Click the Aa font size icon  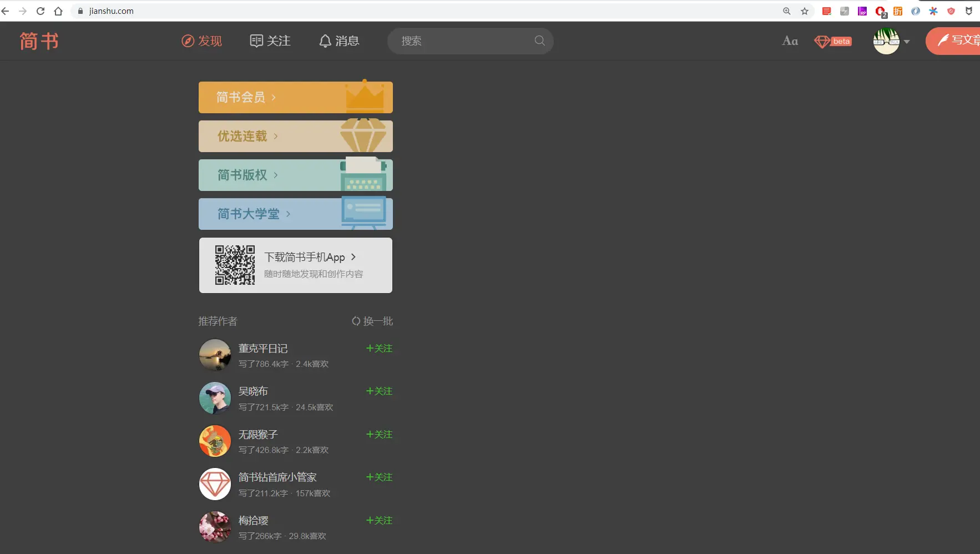tap(790, 41)
